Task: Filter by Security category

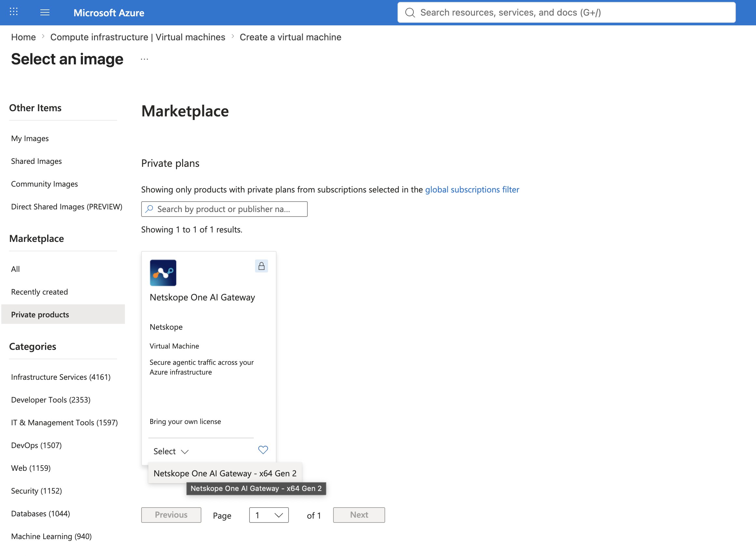Action: point(37,491)
